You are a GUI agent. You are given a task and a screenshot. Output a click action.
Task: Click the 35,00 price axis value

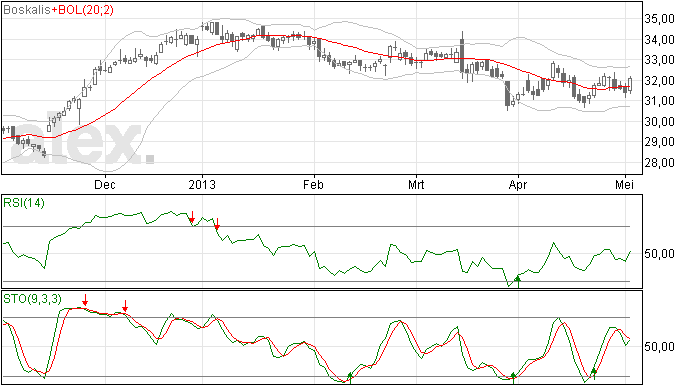coord(660,19)
